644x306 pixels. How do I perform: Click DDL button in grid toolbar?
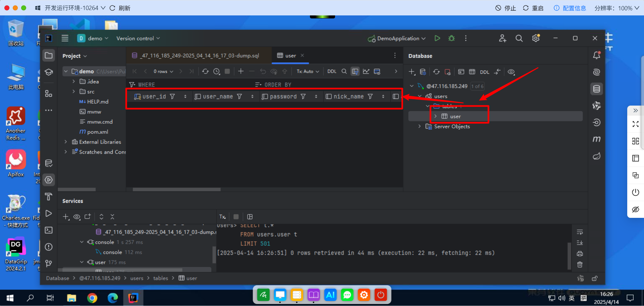coord(332,71)
